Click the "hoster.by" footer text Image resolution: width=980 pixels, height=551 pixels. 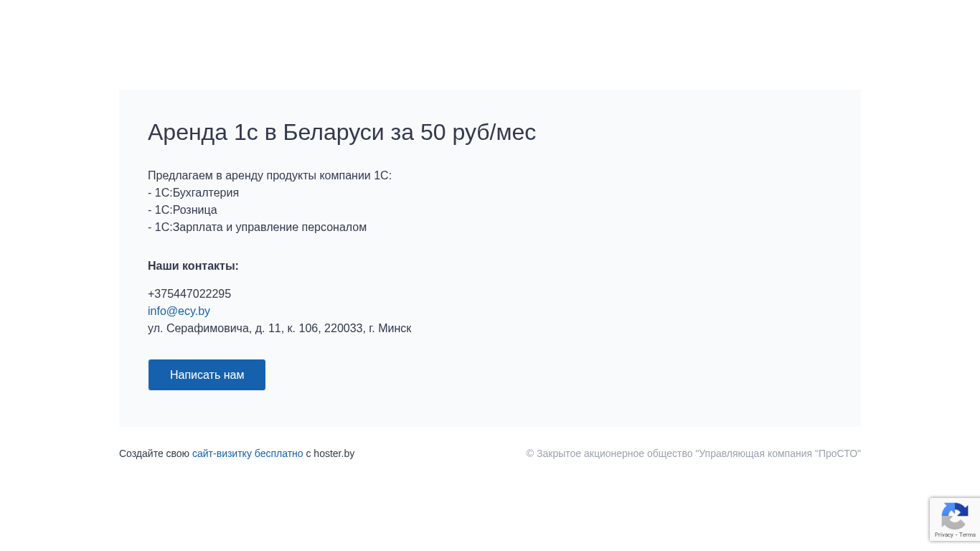pos(334,453)
